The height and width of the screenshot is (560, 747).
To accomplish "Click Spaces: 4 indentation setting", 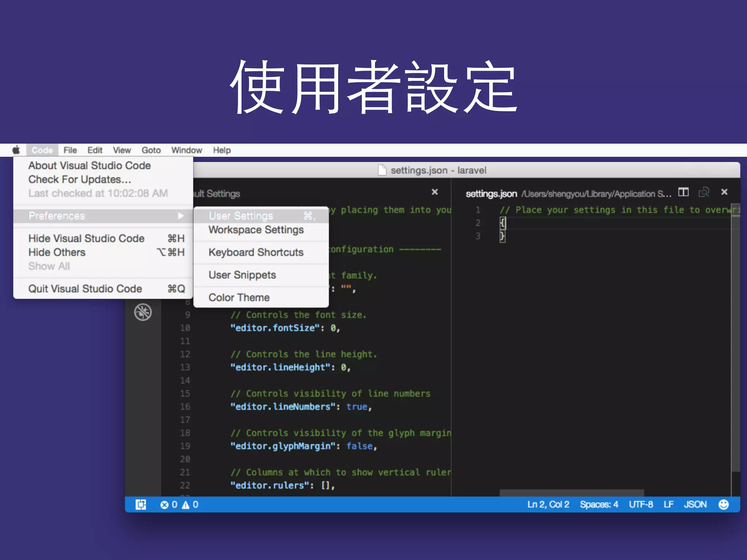I will (x=599, y=504).
